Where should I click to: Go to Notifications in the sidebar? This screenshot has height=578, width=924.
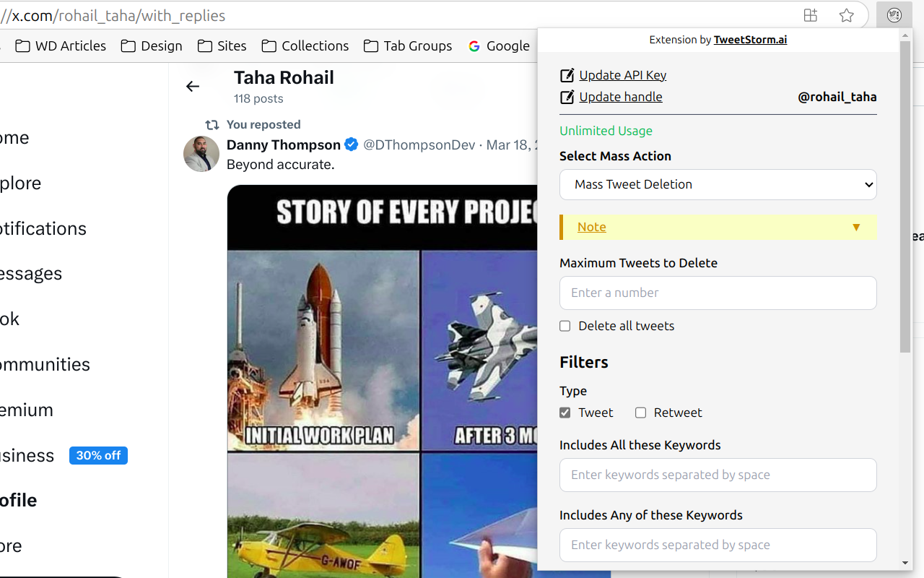(x=43, y=228)
